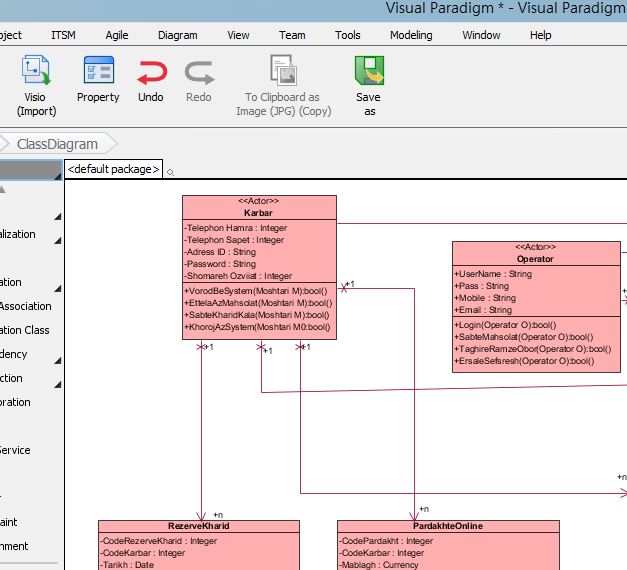This screenshot has width=627, height=570.
Task: Click the +n label above PardakhteOnline
Action: pyautogui.click(x=424, y=509)
